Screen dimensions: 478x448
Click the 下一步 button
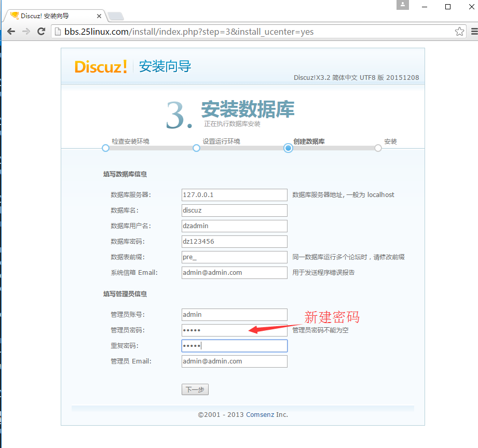(195, 389)
